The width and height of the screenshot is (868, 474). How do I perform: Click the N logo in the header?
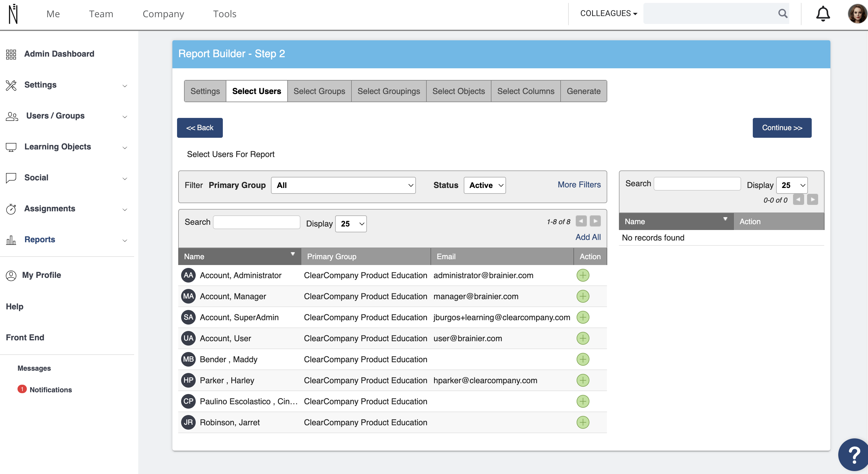click(13, 14)
